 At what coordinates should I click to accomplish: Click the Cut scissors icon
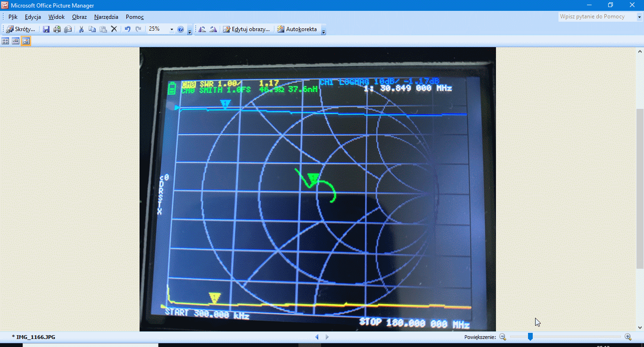(81, 29)
